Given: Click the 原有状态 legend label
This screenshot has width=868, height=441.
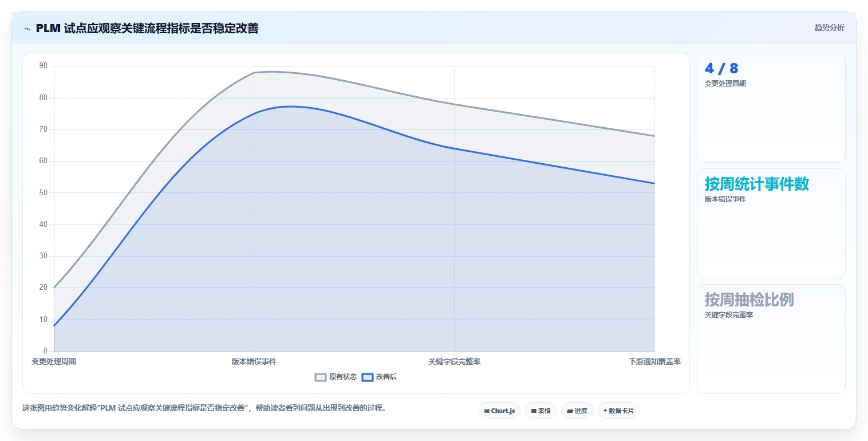Looking at the screenshot, I should 343,377.
